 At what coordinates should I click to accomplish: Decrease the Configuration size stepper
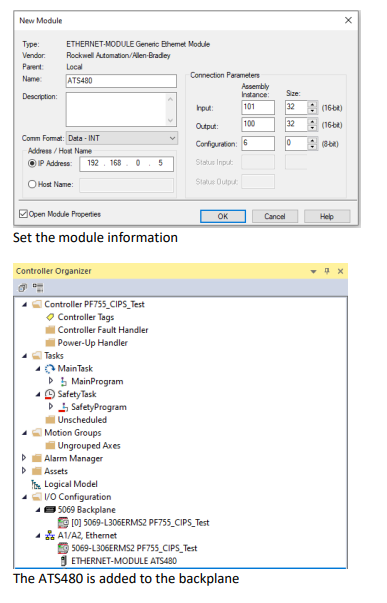[313, 147]
